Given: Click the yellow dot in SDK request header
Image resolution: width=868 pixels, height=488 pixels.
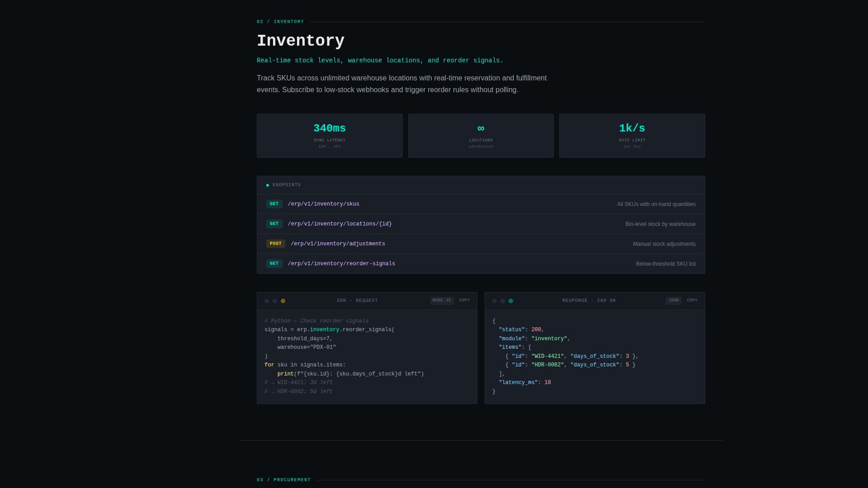Looking at the screenshot, I should click(x=283, y=301).
